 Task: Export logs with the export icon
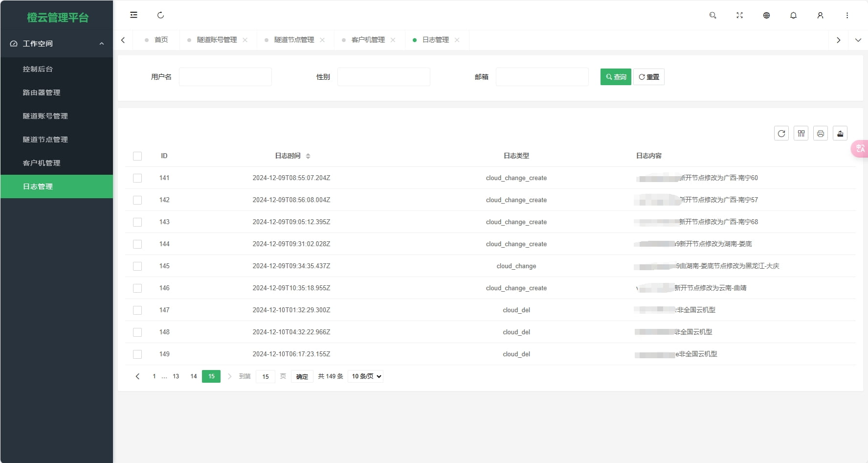(x=840, y=133)
